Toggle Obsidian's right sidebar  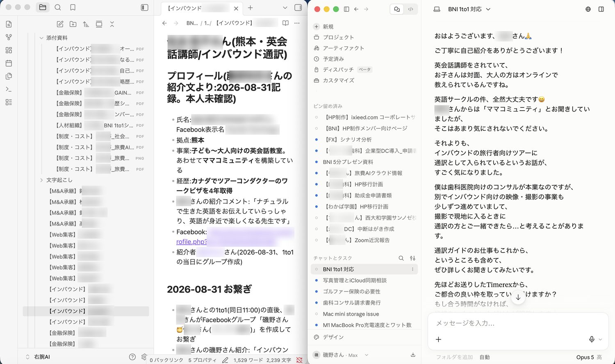pos(298,8)
